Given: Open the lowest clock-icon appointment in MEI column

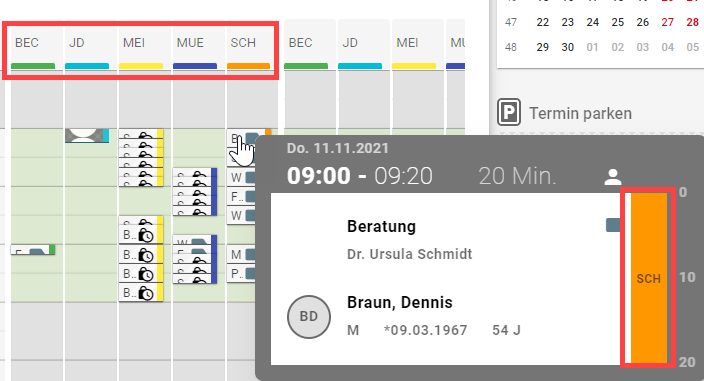Looking at the screenshot, I should coord(141,293).
